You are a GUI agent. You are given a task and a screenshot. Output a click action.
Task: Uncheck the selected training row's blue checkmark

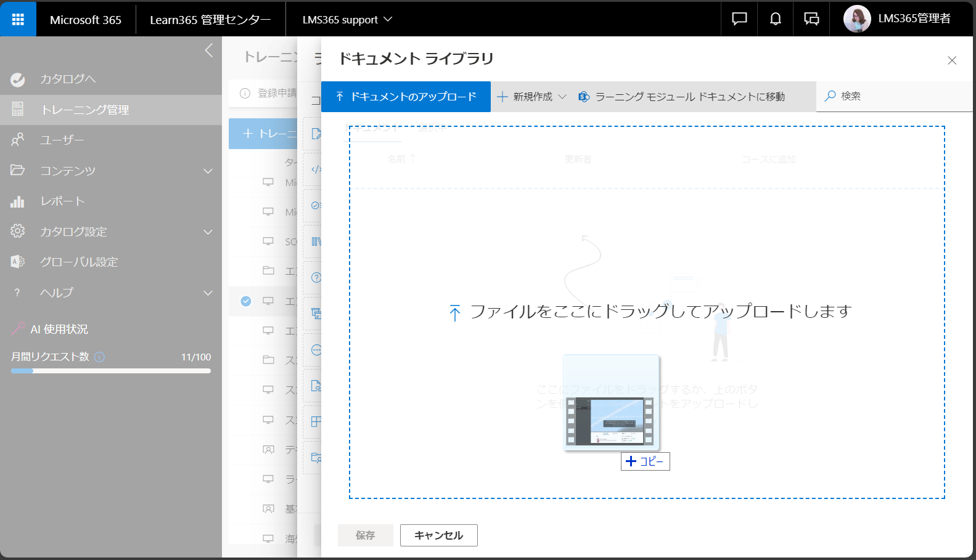246,301
